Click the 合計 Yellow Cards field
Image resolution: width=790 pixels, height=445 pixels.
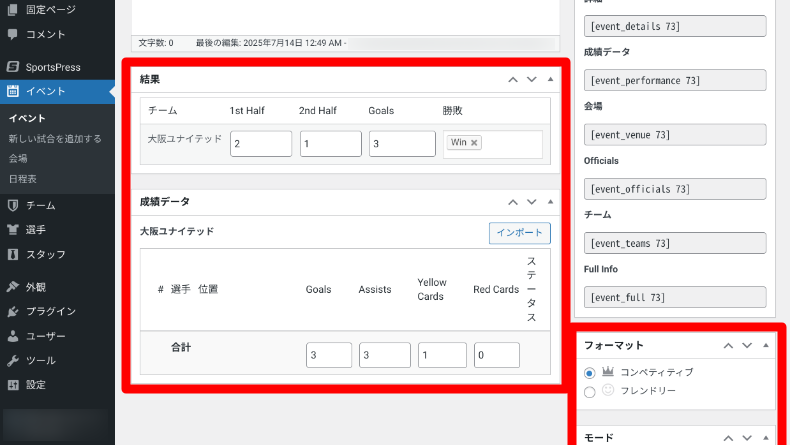pos(442,355)
